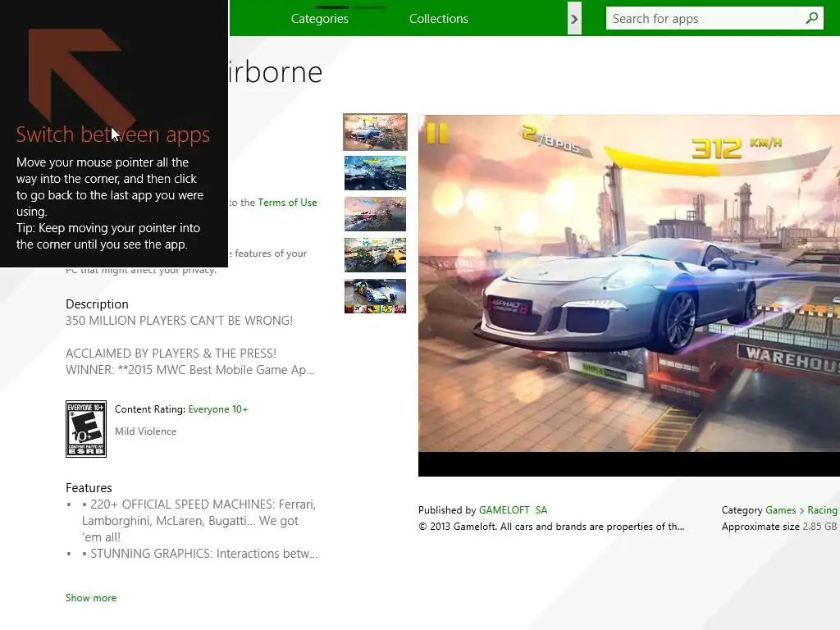Open the Categories tab

coord(319,19)
